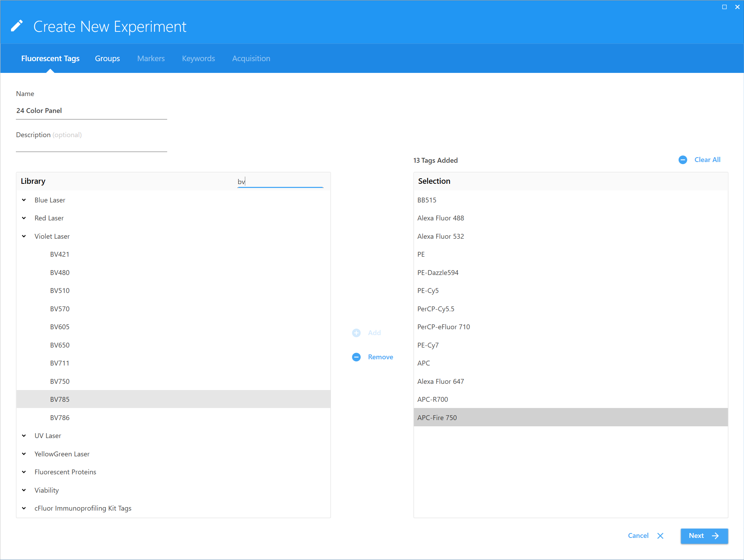Toggle the Fluorescent Proteins group chevron

coord(24,472)
